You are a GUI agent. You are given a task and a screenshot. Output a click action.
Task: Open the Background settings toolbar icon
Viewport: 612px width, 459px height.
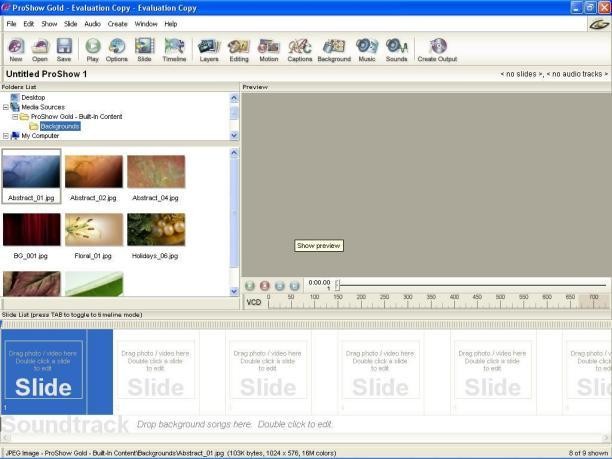pyautogui.click(x=334, y=50)
